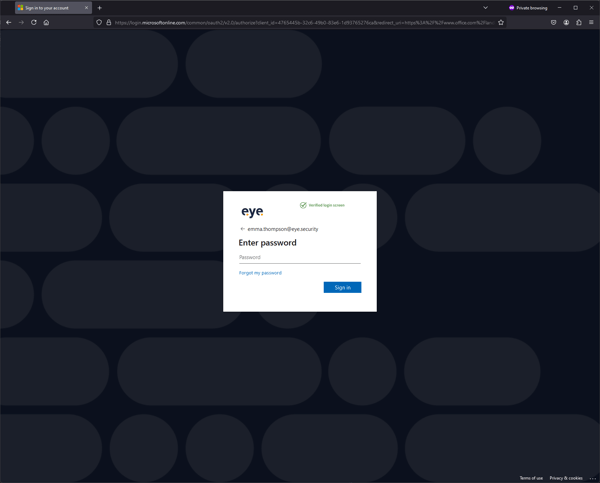600x483 pixels.
Task: Click the Private browsing indicator
Action: 528,8
